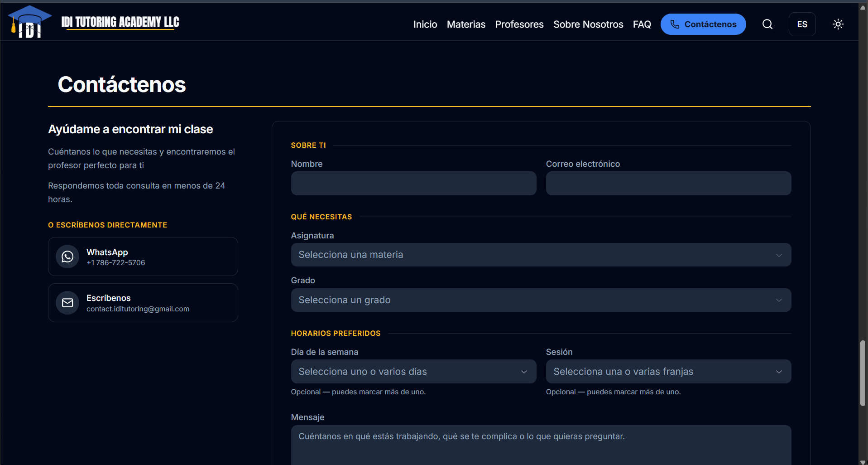Click the Contáctenos page heading
Image resolution: width=868 pixels, height=465 pixels.
(x=122, y=85)
